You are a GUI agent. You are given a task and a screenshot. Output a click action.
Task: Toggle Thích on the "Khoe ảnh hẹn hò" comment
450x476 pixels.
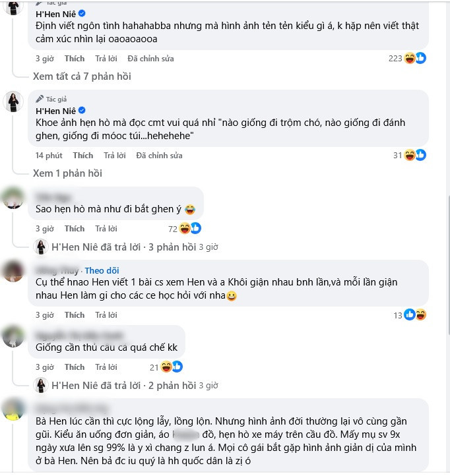(x=83, y=156)
